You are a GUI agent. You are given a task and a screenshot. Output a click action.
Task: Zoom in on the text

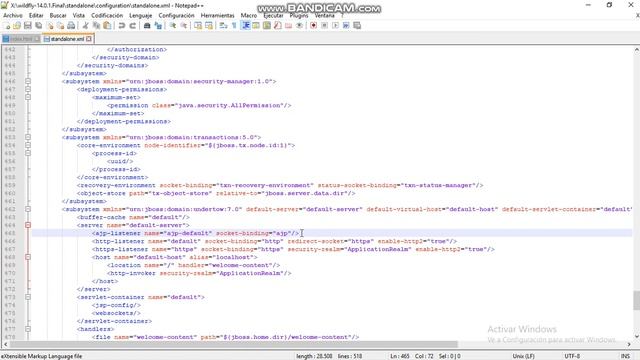point(173,25)
